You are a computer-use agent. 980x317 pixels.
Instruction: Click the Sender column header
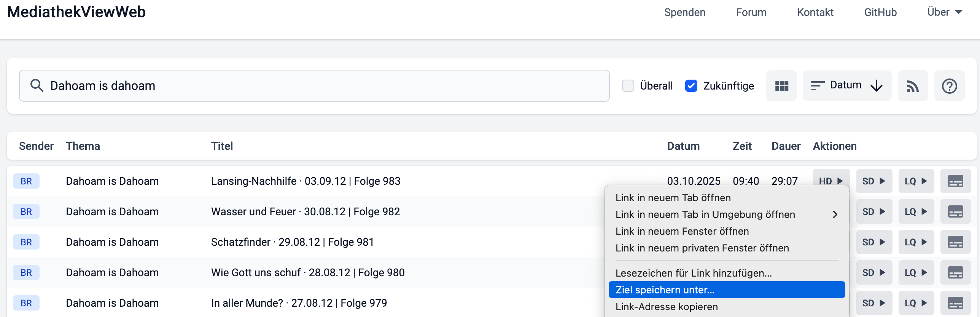tap(36, 146)
